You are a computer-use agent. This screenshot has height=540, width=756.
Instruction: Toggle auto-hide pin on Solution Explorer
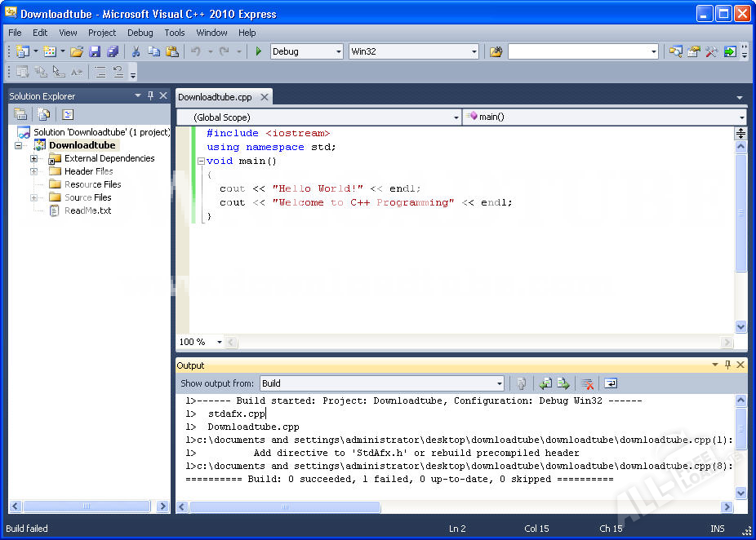click(150, 95)
